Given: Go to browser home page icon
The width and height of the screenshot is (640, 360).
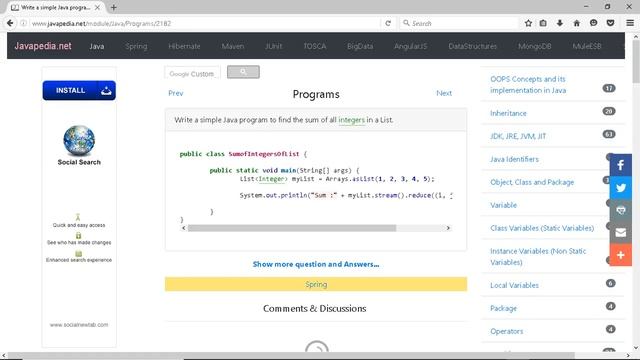Looking at the screenshot, I should (x=576, y=23).
